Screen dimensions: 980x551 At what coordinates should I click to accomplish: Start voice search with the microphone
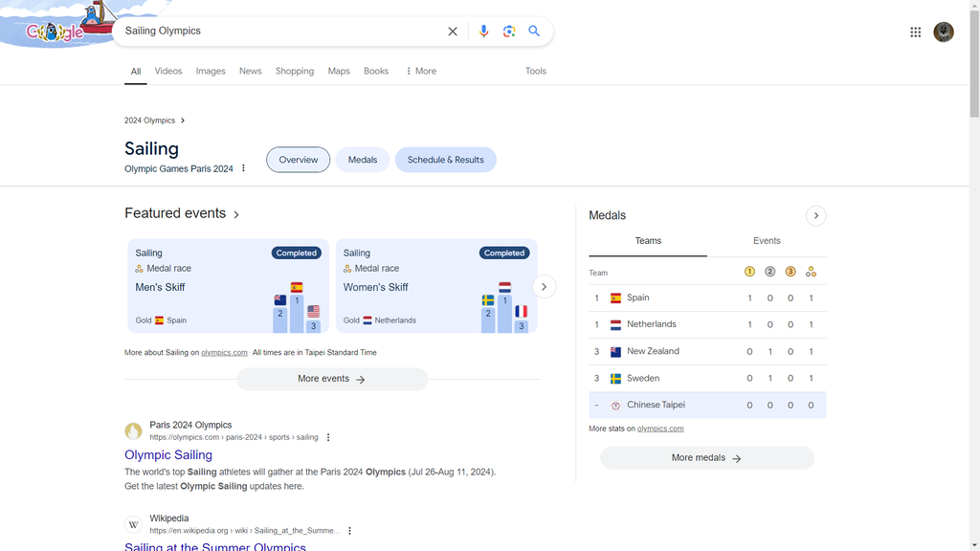click(x=483, y=32)
